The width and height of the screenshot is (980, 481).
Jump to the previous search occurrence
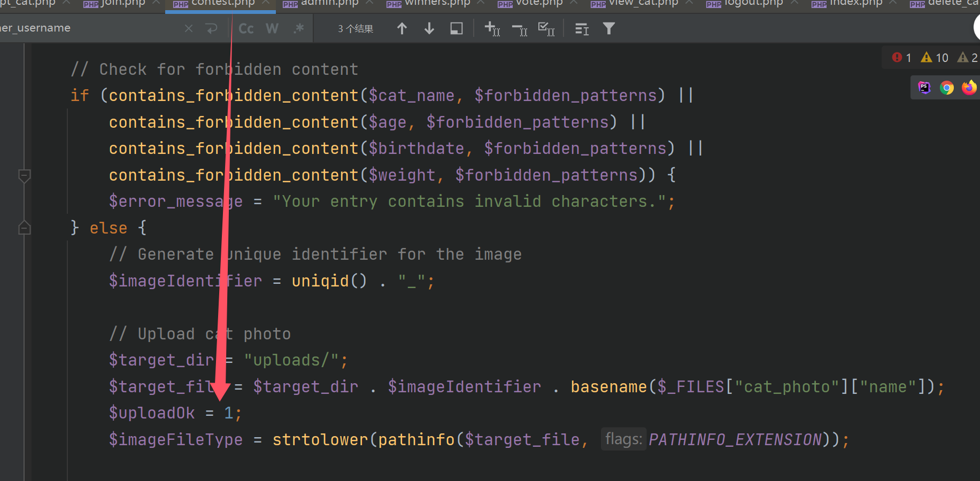[402, 29]
